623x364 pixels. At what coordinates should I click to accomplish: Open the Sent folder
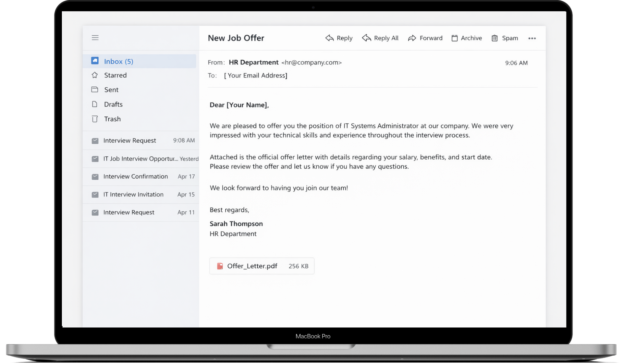[140, 90]
